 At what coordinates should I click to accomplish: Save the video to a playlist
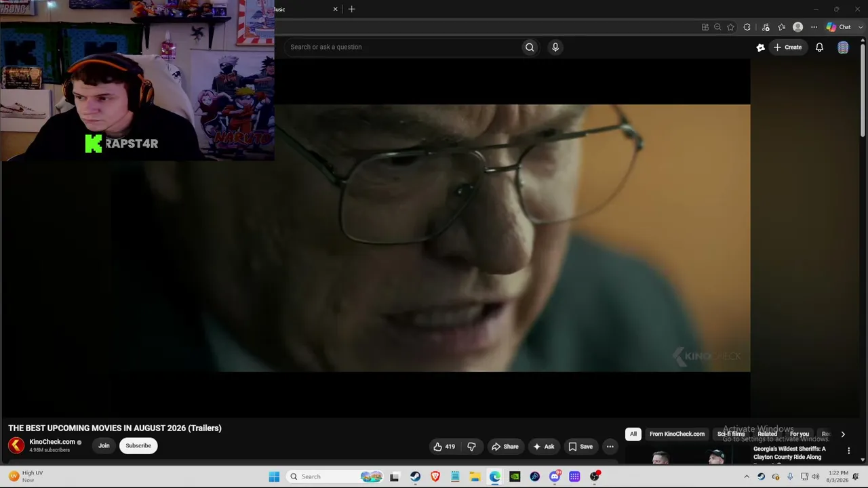click(580, 447)
